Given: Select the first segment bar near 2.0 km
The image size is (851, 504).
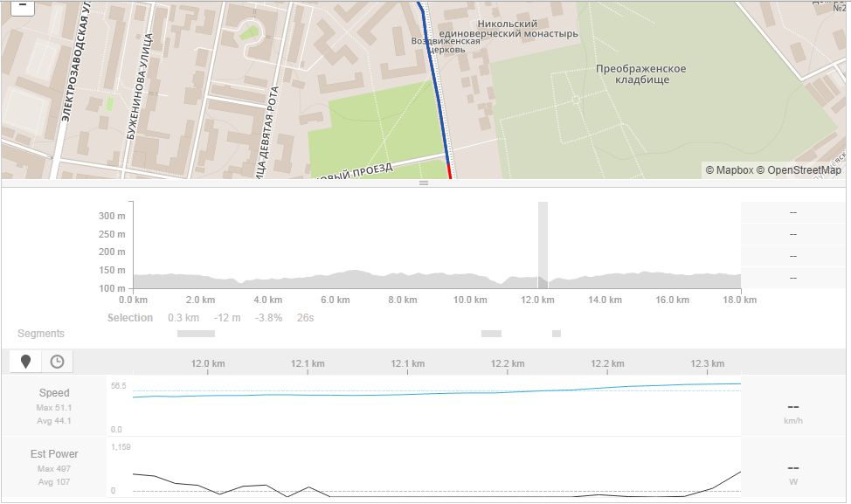Looking at the screenshot, I should pyautogui.click(x=196, y=334).
